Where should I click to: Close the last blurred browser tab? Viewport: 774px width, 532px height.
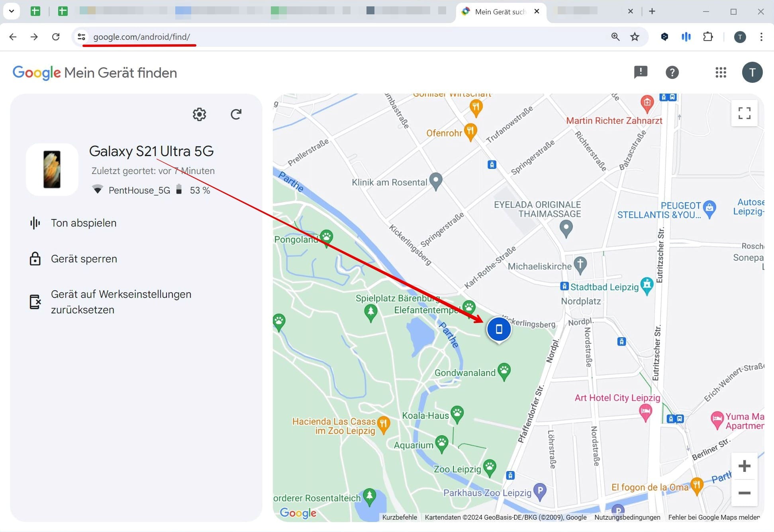coord(631,11)
